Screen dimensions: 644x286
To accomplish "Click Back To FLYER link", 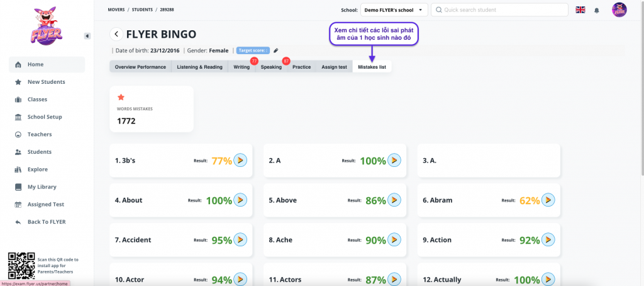I will point(46,222).
